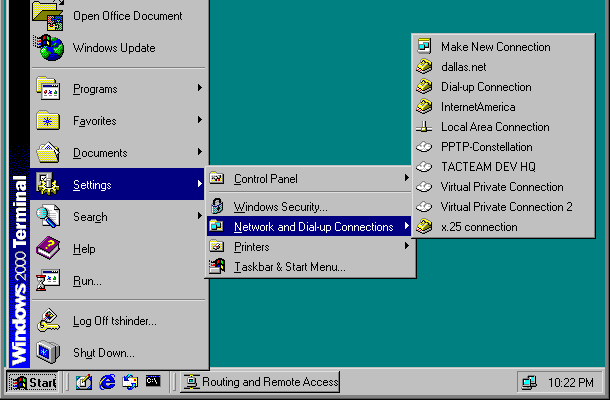Click the Start button
The height and width of the screenshot is (400, 610).
tap(33, 382)
